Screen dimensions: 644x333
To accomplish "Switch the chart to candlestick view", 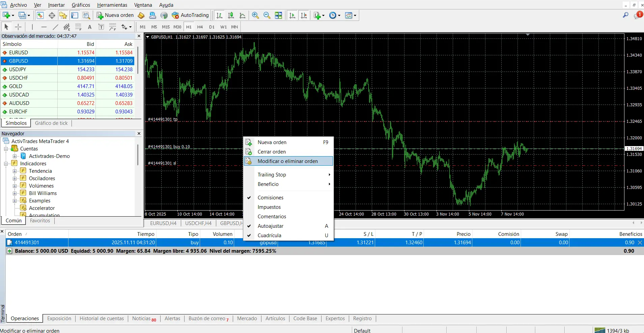I will point(231,15).
